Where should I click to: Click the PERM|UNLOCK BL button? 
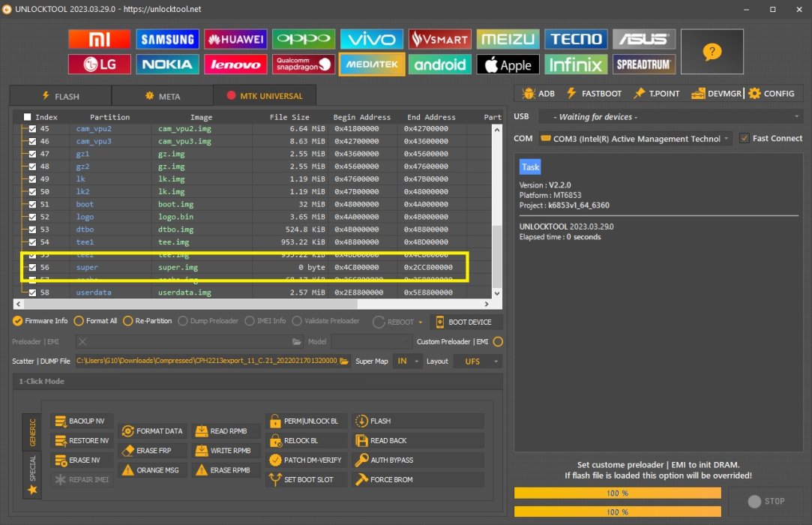[x=305, y=421]
